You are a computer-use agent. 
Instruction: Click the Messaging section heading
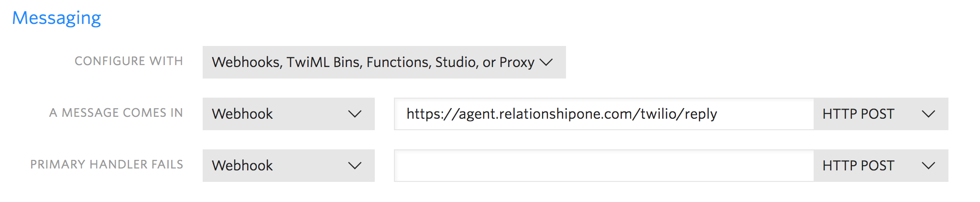[56, 18]
